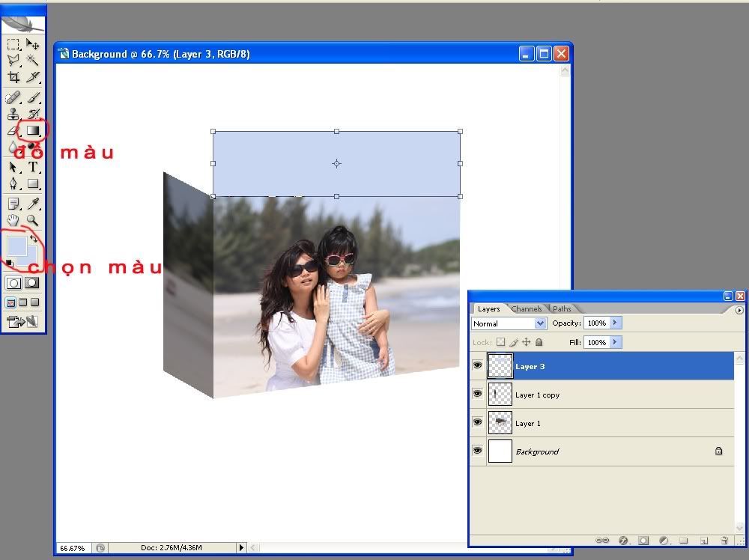The height and width of the screenshot is (560, 749).
Task: Click the delete layer trash icon
Action: (x=724, y=540)
